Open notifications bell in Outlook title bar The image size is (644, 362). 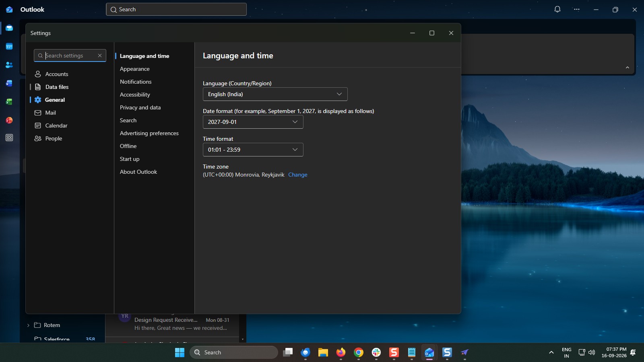tap(557, 9)
